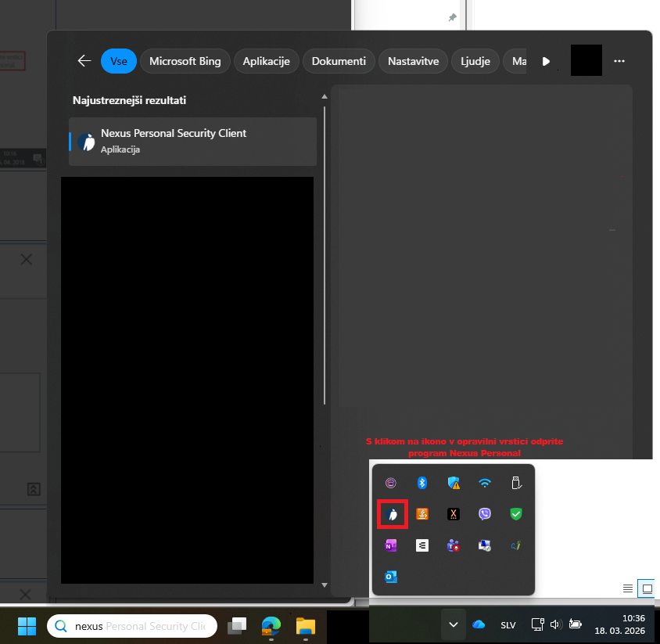This screenshot has height=644, width=660.
Task: Select the Nastavitve search filter
Action: click(x=414, y=61)
